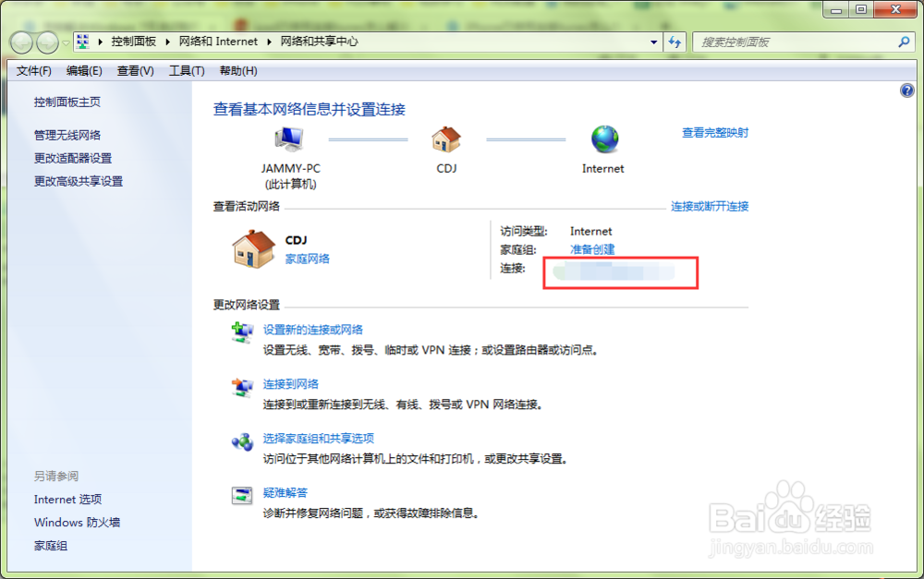This screenshot has width=924, height=579.
Task: Click the JAMMY-PC computer icon
Action: tap(287, 137)
